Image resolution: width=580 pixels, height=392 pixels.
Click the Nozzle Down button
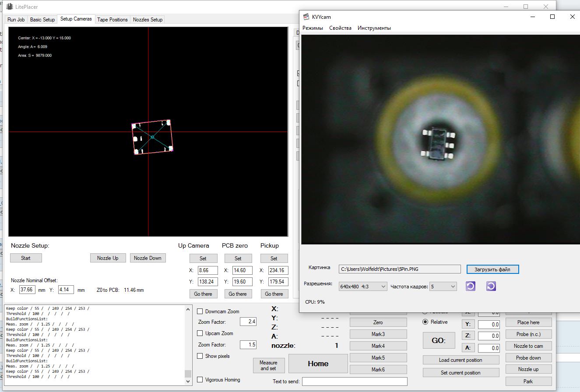148,258
